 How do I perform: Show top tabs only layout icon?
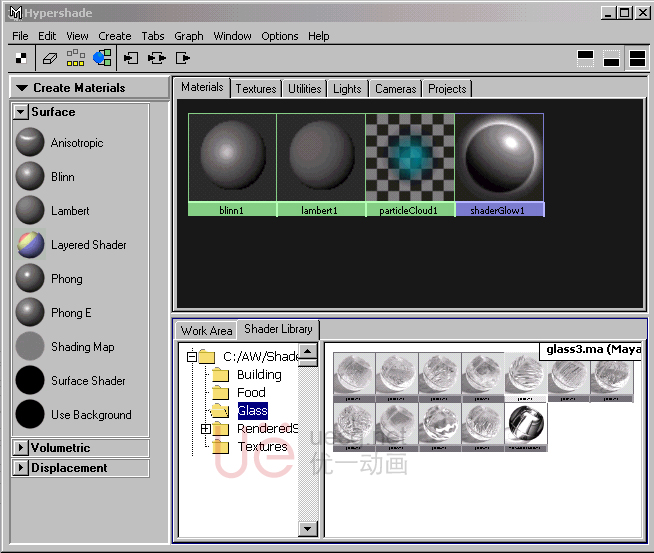click(585, 58)
